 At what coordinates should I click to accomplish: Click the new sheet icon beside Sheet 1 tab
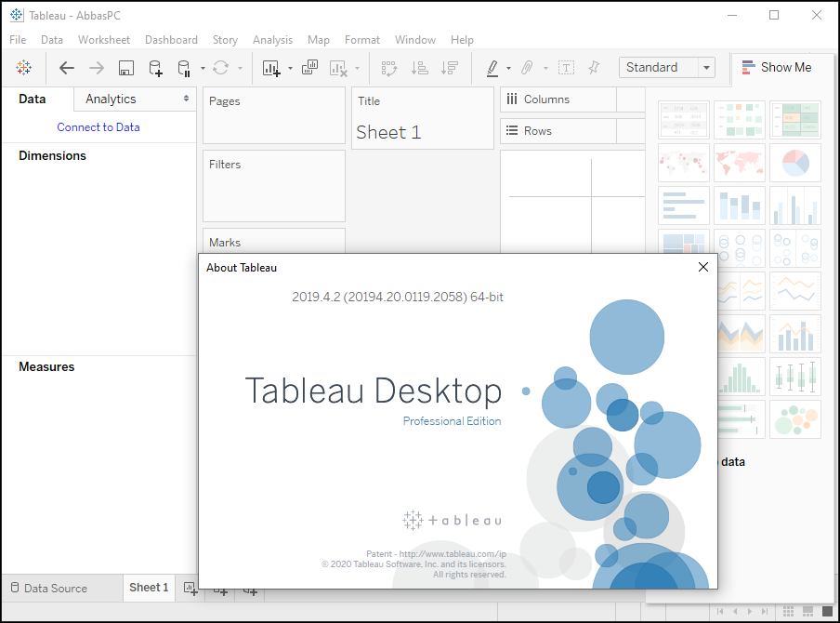(190, 589)
